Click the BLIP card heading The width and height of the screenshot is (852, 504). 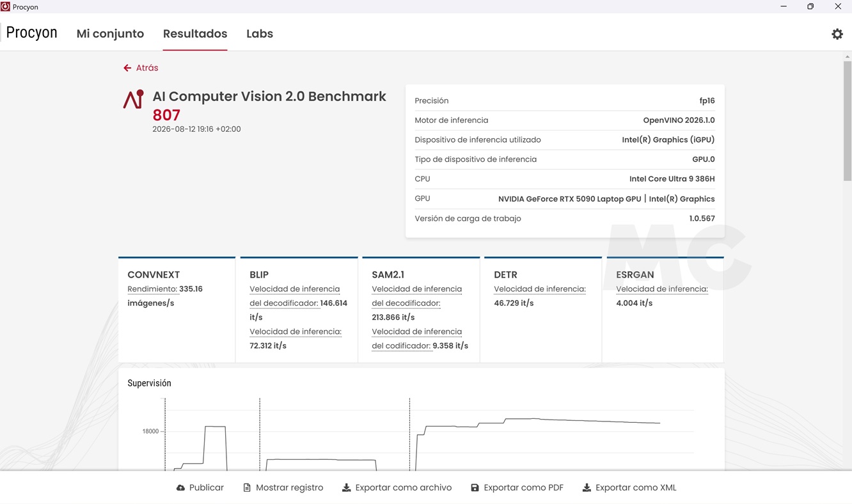(259, 275)
